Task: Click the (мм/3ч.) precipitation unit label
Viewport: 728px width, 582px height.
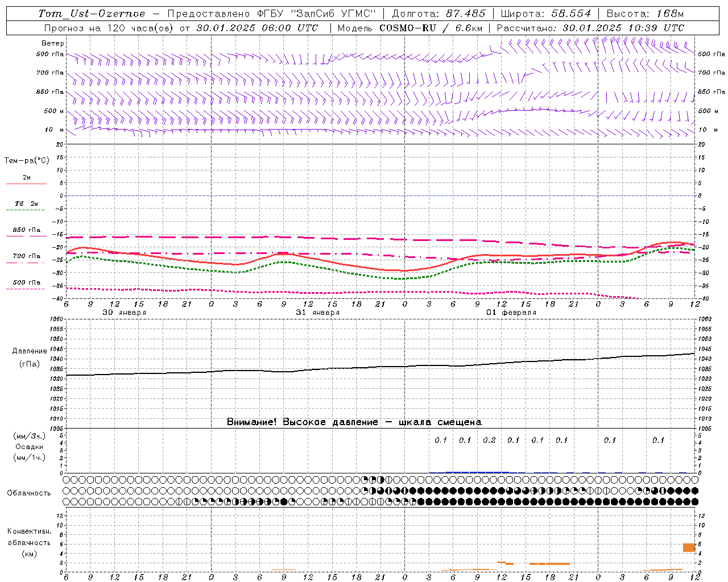Action: pyautogui.click(x=29, y=436)
